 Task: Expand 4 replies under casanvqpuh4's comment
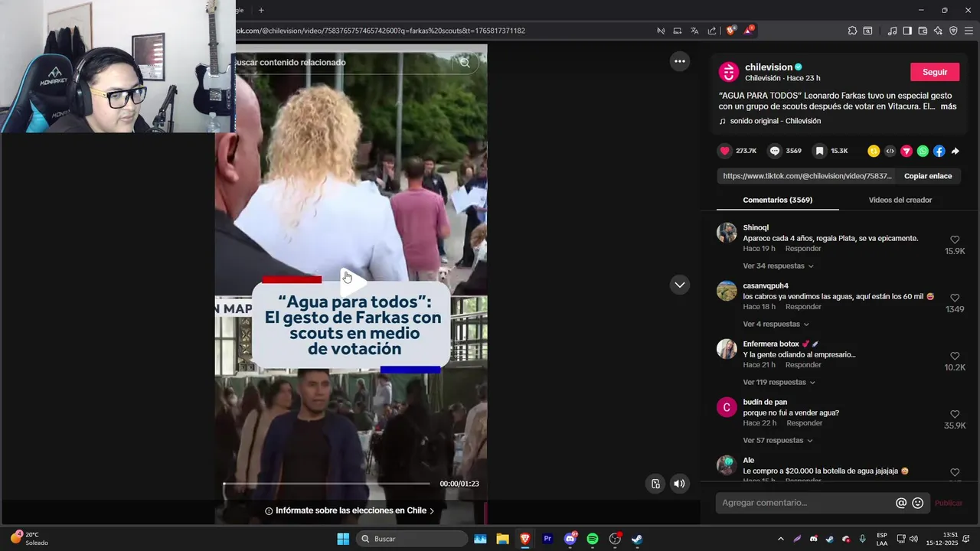(x=776, y=324)
